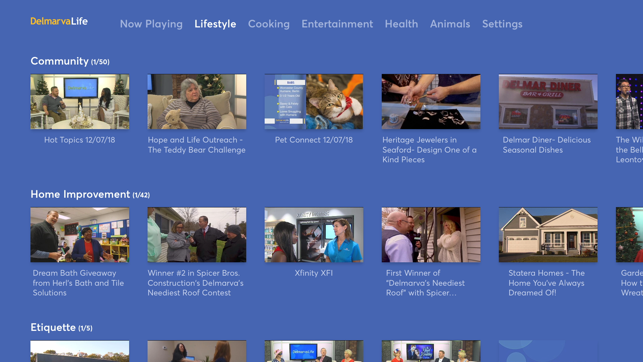Open the Entertainment tab
This screenshot has width=643, height=362.
337,24
